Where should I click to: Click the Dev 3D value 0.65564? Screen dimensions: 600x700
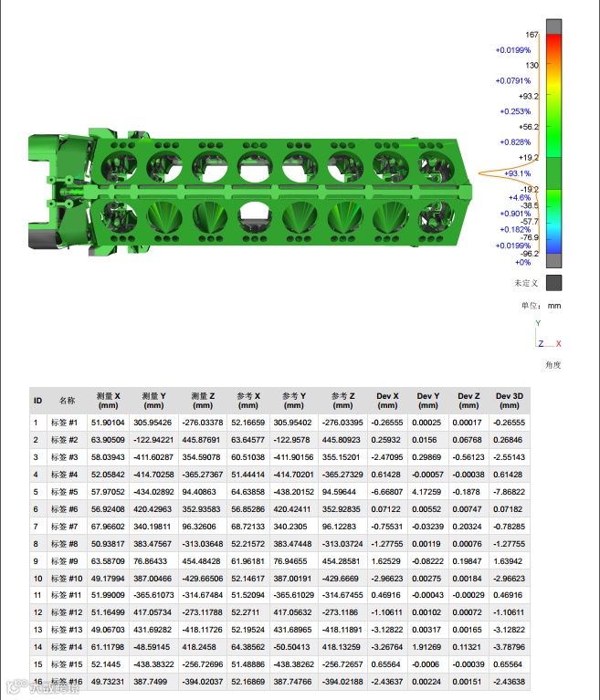pos(508,664)
